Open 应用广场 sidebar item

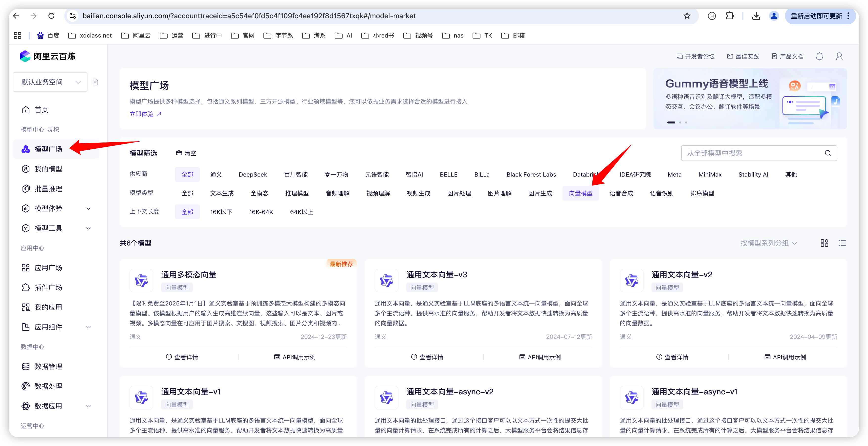coord(48,268)
